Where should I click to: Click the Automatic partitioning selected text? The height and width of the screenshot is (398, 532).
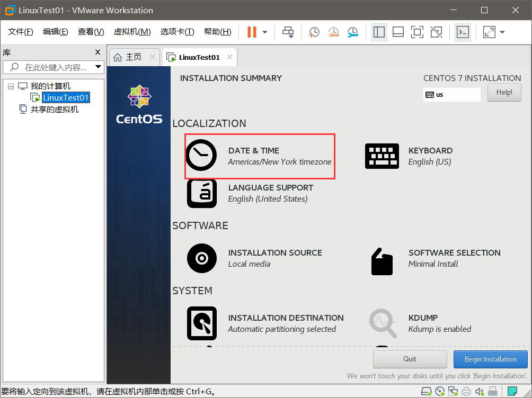click(282, 329)
